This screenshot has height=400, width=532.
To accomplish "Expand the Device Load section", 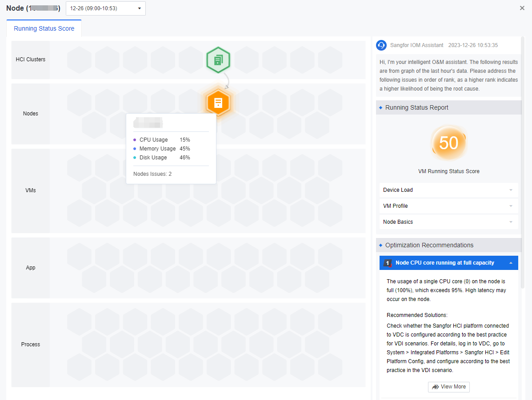I will pyautogui.click(x=448, y=190).
